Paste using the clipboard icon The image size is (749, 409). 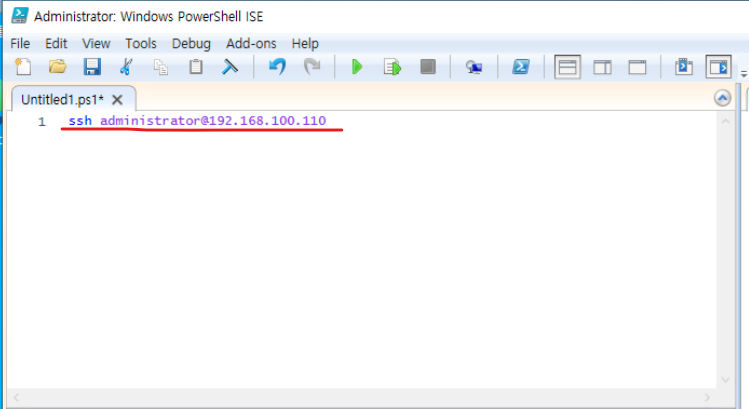(195, 67)
